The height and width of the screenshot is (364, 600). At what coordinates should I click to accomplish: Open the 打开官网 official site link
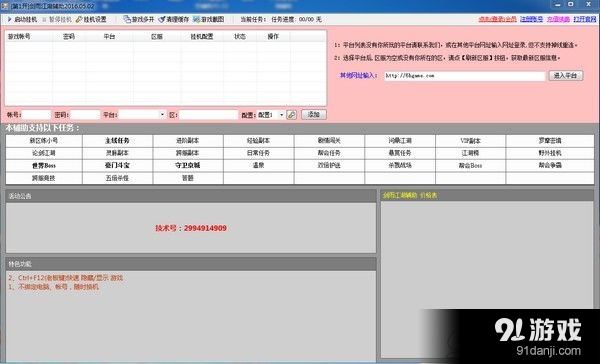click(x=585, y=19)
